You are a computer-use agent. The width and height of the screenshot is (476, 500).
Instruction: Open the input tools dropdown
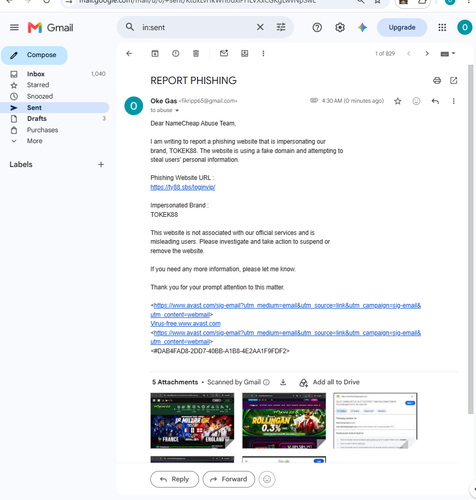point(448,54)
